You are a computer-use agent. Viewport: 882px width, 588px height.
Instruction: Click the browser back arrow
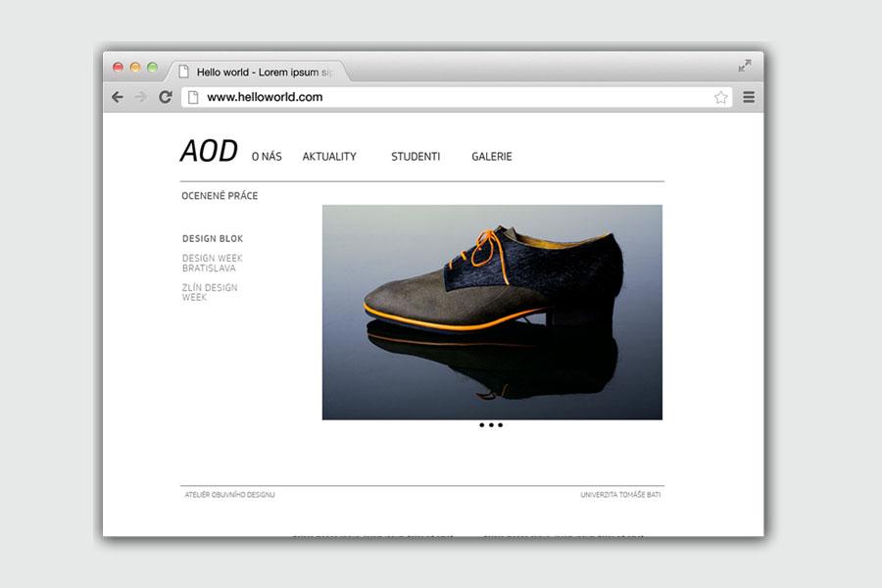[x=118, y=97]
